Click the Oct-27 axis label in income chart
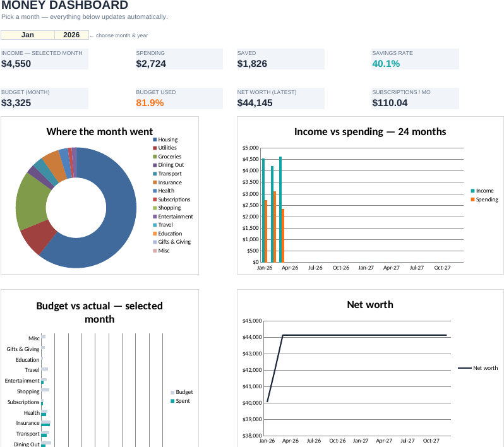The width and height of the screenshot is (504, 447). point(442,268)
